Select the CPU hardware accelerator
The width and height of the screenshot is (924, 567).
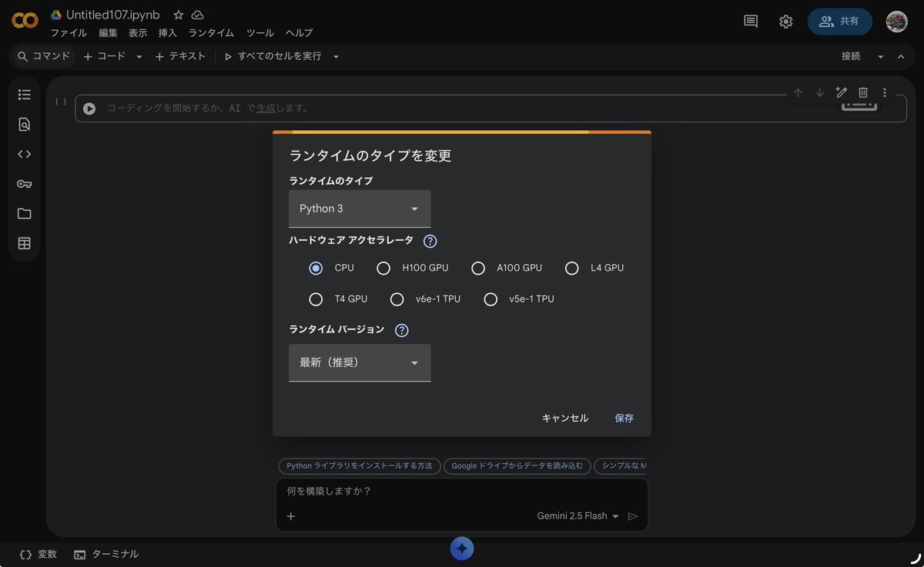click(316, 268)
